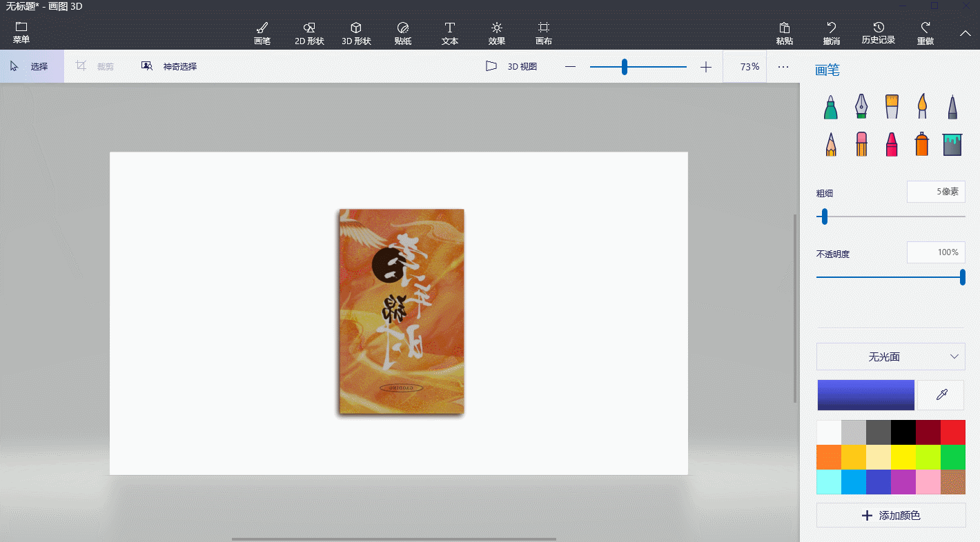Pick the eyedropper color picker

[941, 395]
